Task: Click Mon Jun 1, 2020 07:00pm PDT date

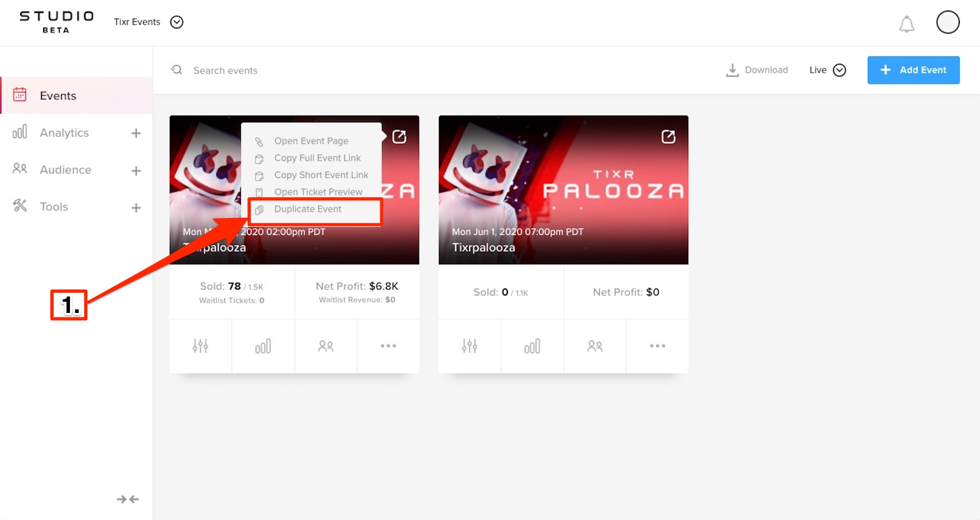Action: (x=517, y=232)
